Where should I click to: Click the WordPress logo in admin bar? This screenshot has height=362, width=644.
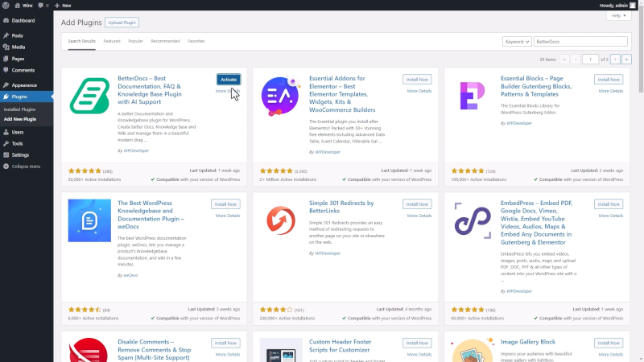click(6, 6)
